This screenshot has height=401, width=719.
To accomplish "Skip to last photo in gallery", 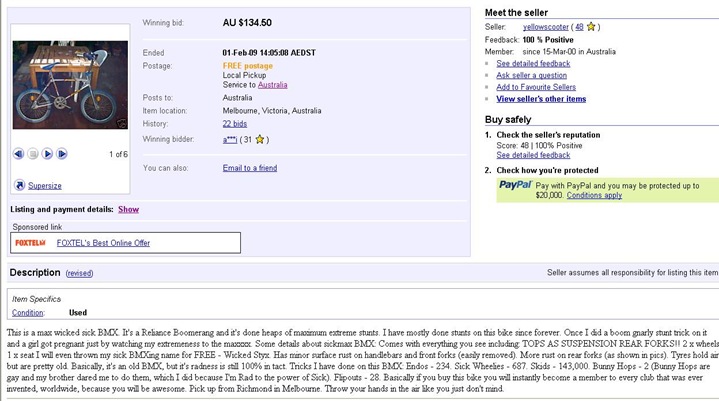I will 62,154.
